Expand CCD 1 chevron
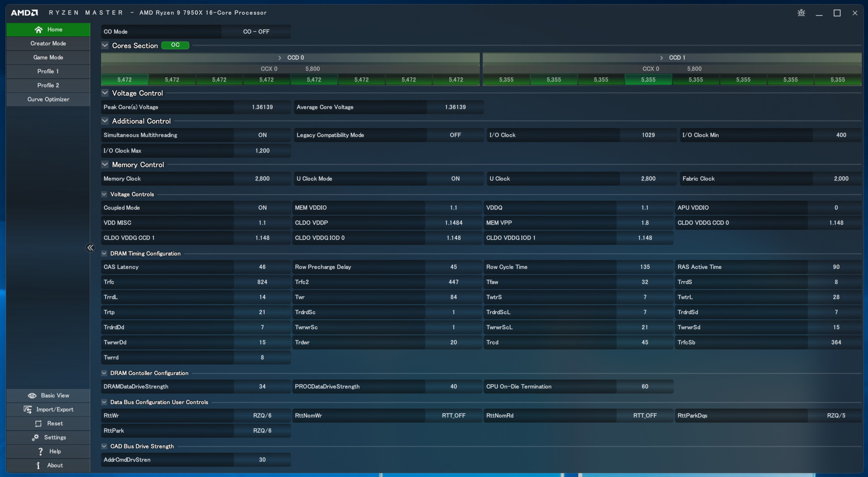Screen dimensions: 868x477 (x=662, y=58)
